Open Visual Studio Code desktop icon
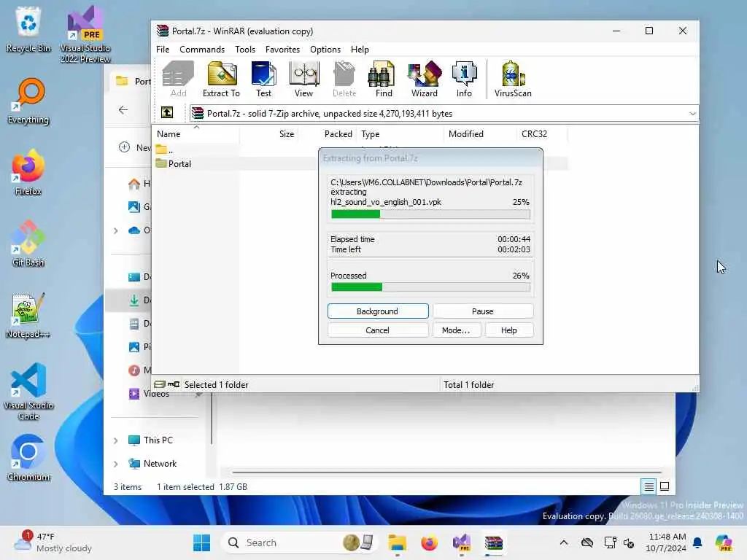The image size is (747, 560). point(28,392)
